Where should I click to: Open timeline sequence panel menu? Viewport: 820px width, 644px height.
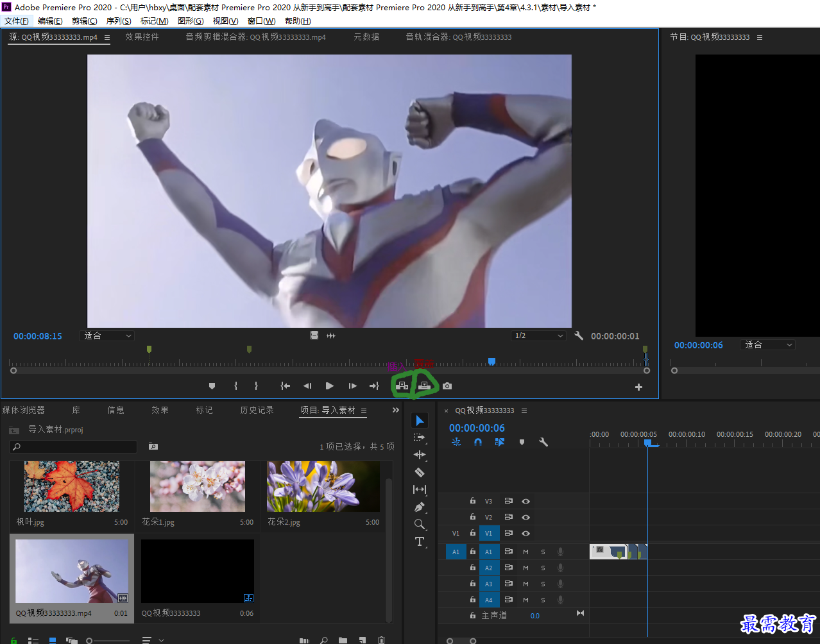pos(524,411)
